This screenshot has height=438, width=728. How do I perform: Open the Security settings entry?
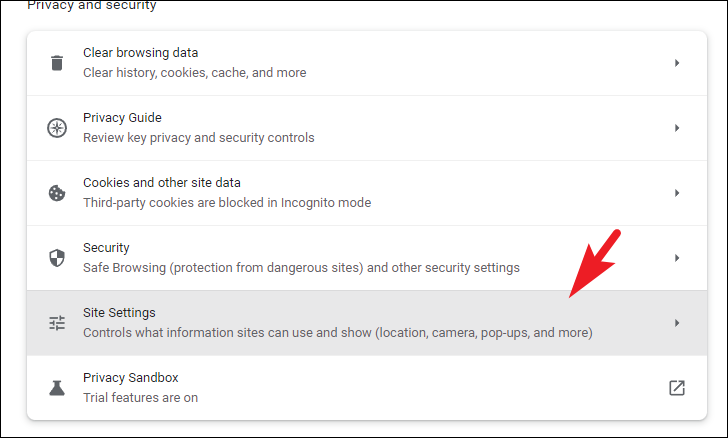(x=367, y=258)
